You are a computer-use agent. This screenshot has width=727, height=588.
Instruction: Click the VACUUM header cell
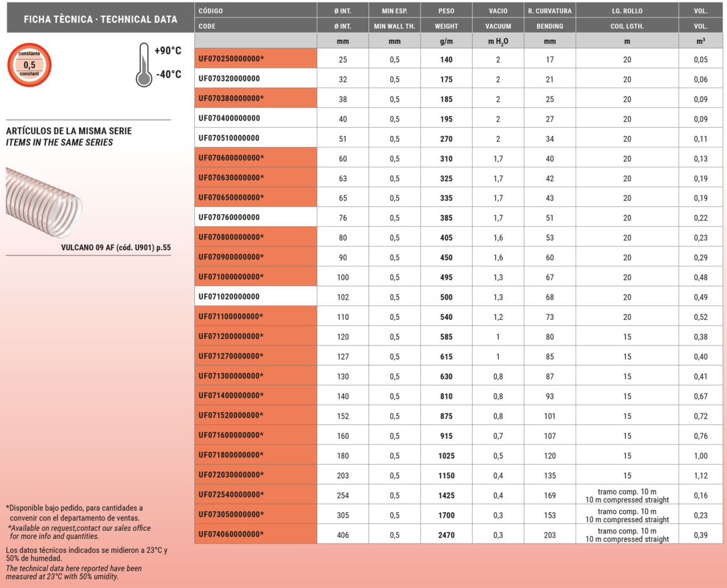click(498, 26)
